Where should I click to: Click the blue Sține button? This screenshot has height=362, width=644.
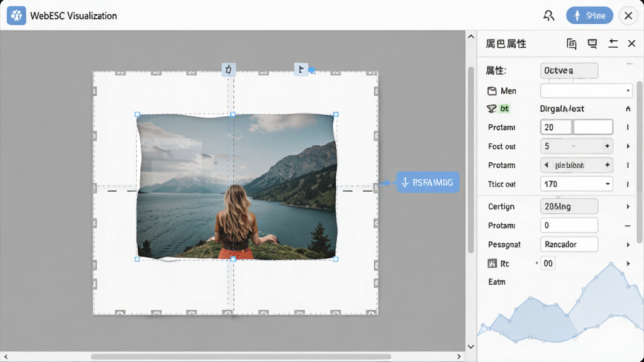coord(589,16)
